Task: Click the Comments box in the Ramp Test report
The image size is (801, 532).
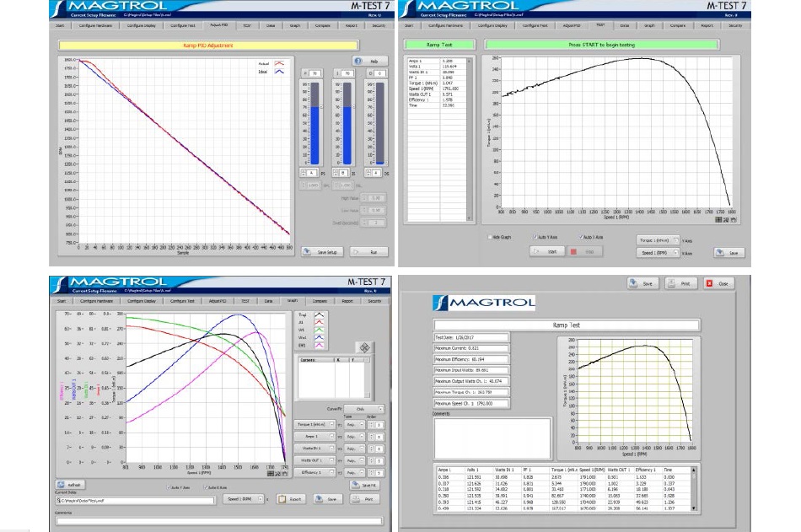Action: coord(493,438)
